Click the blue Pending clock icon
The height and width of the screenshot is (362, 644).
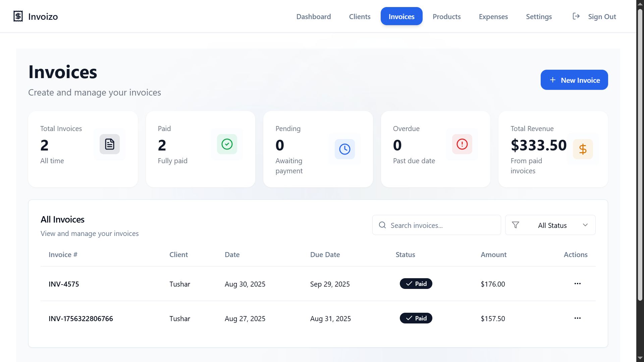tap(344, 149)
